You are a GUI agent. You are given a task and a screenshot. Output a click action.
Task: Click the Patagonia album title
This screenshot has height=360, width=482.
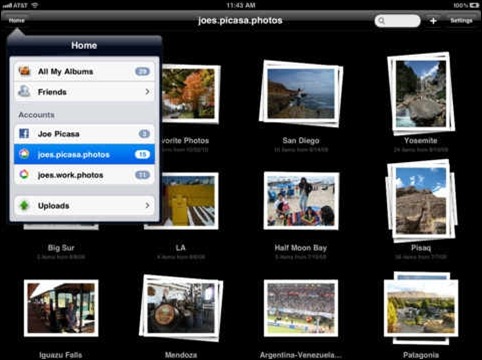click(421, 355)
